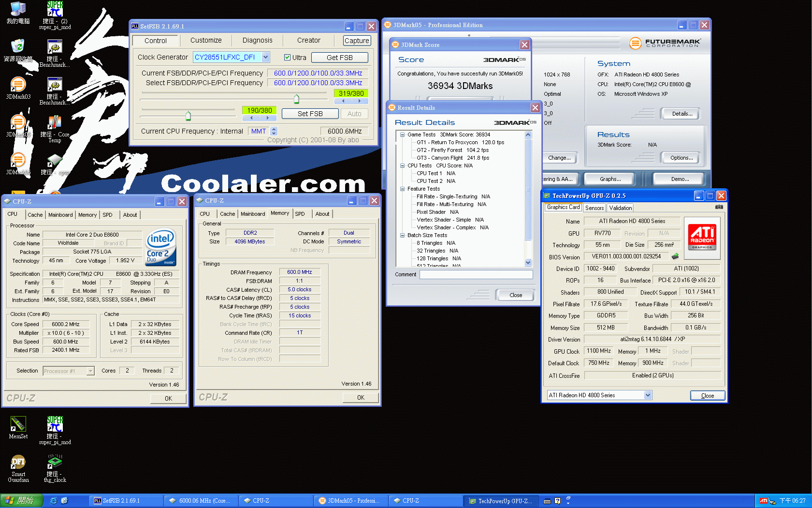Click GPU-Z screenshot camera icon

[x=719, y=207]
